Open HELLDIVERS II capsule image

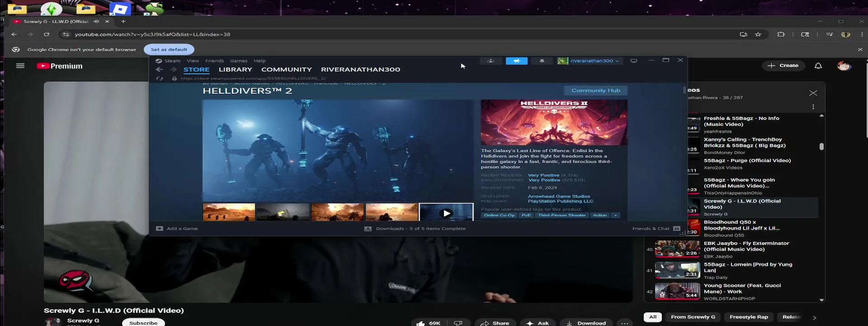554,122
